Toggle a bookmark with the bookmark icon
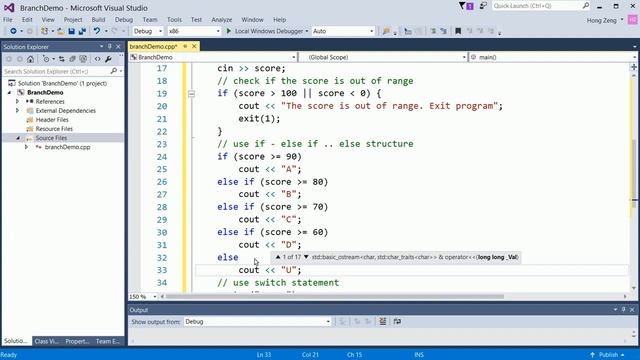 [x=458, y=31]
